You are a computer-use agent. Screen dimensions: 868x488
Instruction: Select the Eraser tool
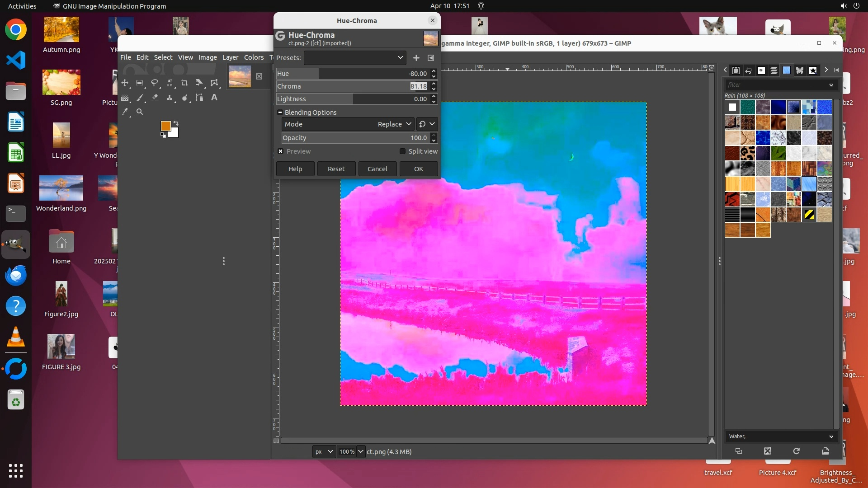155,98
